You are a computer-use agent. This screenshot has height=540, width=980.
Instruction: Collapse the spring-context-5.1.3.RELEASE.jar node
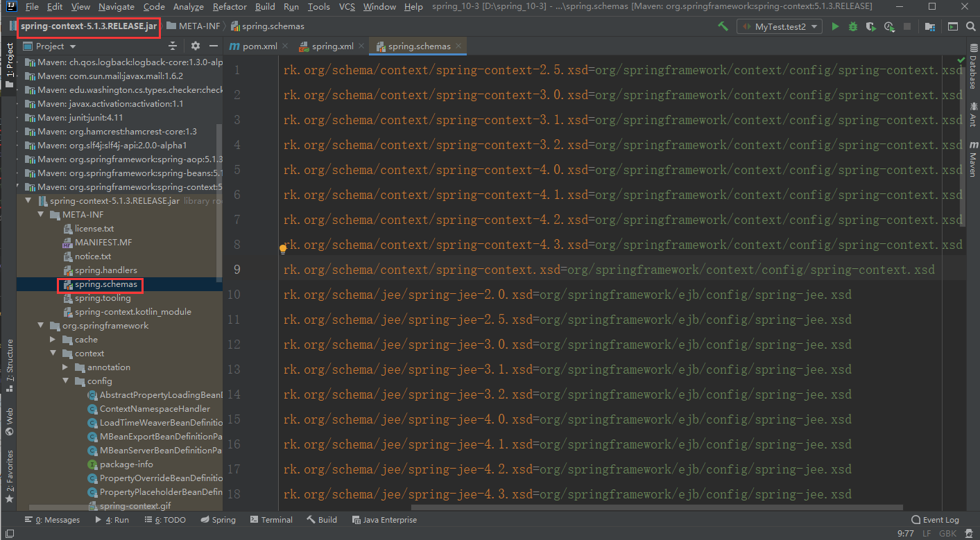[28, 201]
